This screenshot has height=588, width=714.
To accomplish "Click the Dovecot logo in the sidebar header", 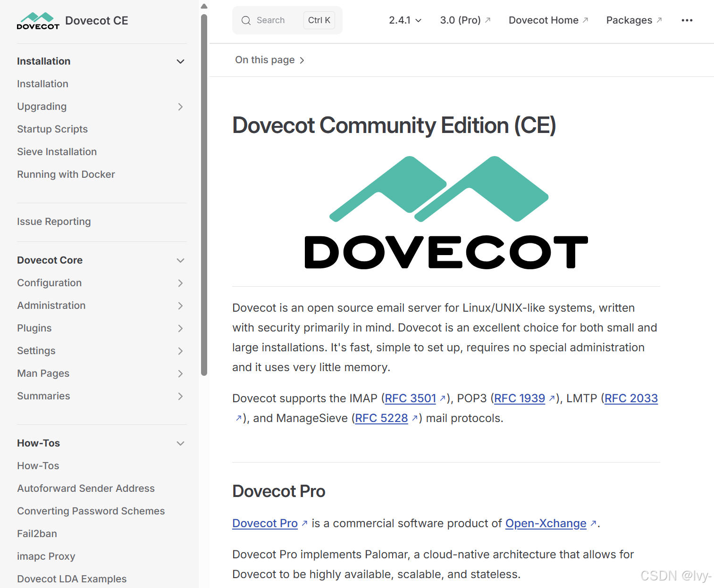I will pyautogui.click(x=38, y=21).
